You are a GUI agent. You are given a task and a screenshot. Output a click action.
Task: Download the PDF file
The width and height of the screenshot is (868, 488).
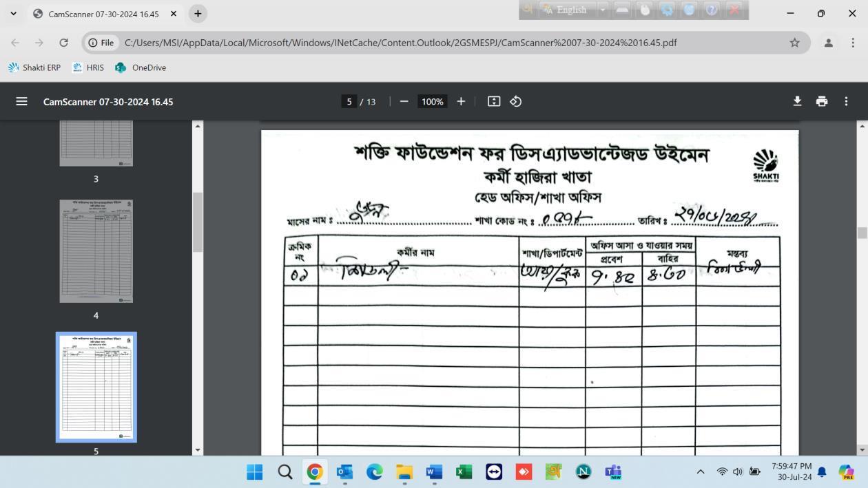click(797, 101)
